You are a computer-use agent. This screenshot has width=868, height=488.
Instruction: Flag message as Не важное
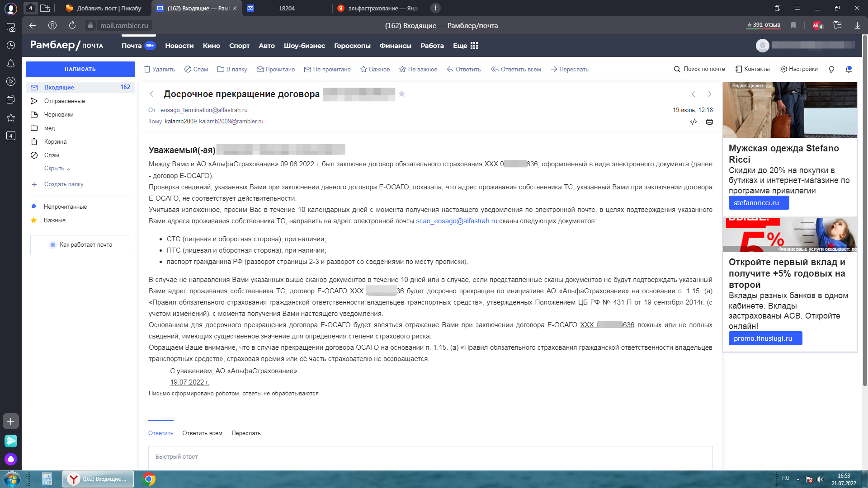tap(418, 69)
